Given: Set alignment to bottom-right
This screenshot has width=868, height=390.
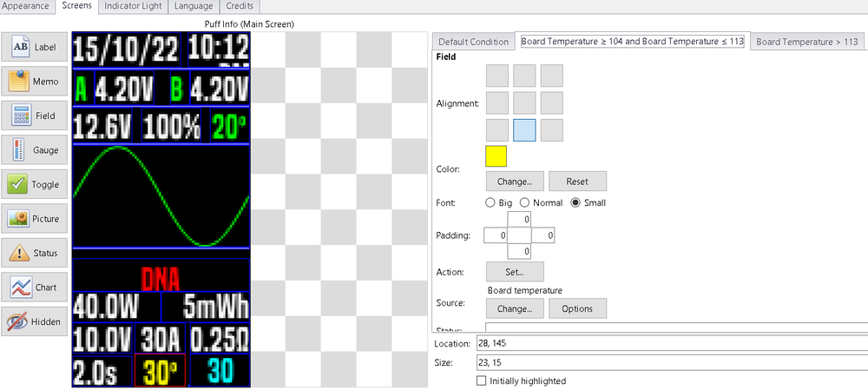Looking at the screenshot, I should (551, 129).
